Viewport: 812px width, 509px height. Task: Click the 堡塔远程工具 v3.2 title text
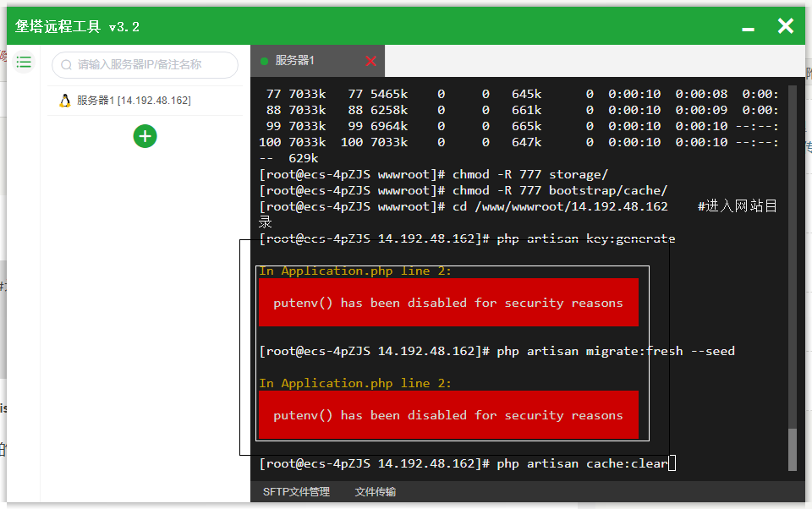pos(77,26)
